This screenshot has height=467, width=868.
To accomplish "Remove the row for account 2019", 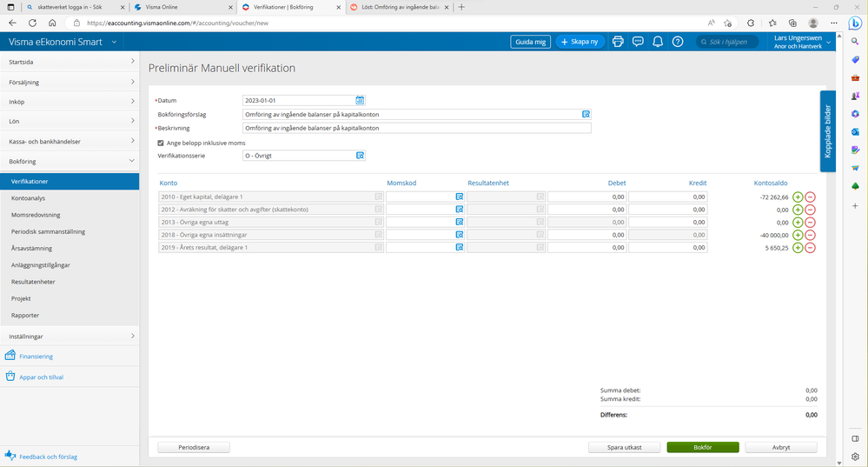I will tap(810, 248).
